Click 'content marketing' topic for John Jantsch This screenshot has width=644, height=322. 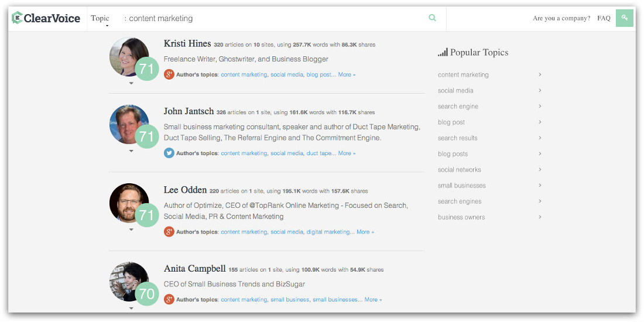coord(244,153)
